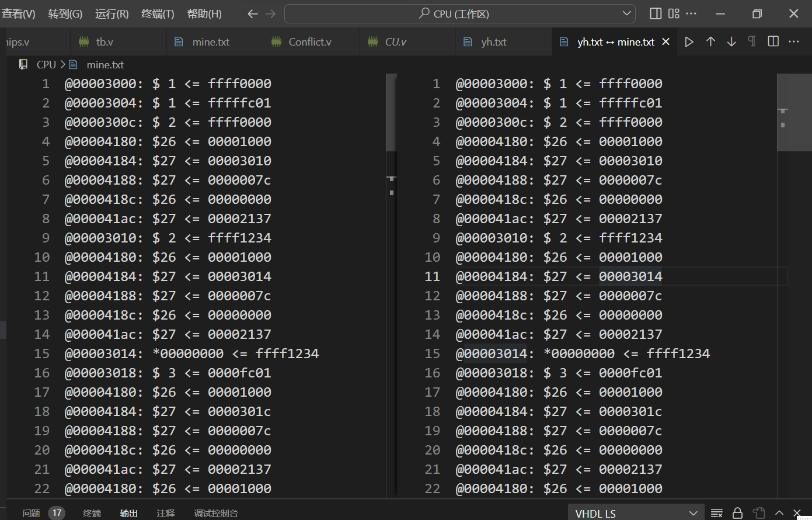Toggle the sidebar layout icon in title bar

656,13
